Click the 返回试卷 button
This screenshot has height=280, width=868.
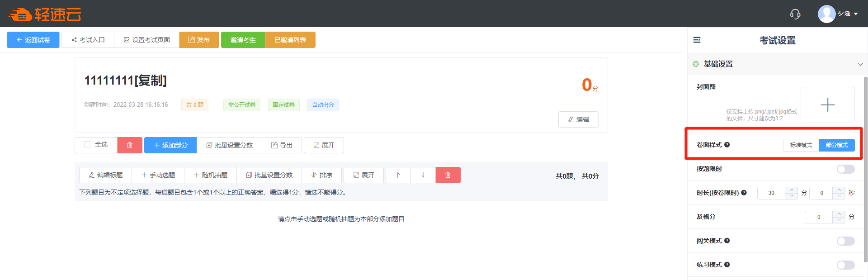[x=33, y=40]
